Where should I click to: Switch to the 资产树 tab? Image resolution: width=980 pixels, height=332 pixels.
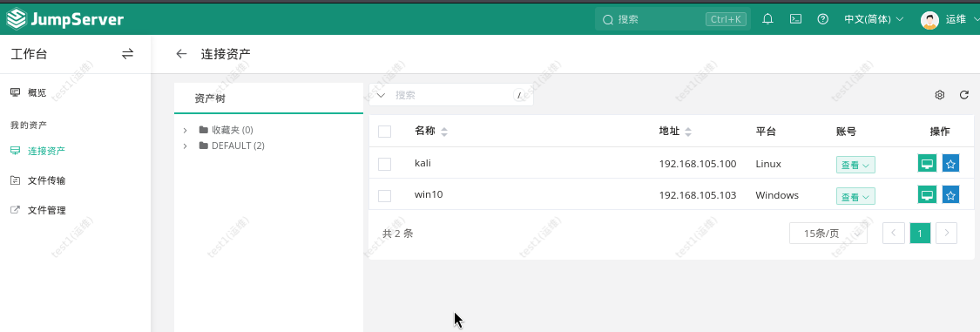(209, 98)
